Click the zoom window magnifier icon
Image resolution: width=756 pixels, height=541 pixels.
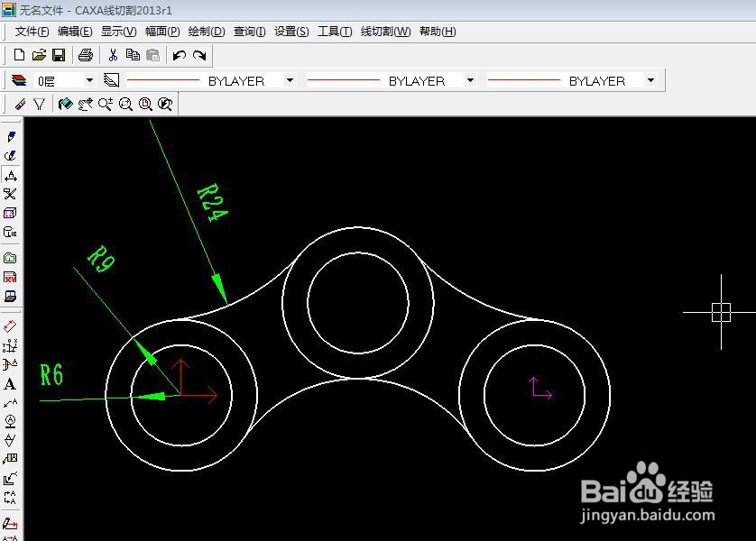(125, 104)
